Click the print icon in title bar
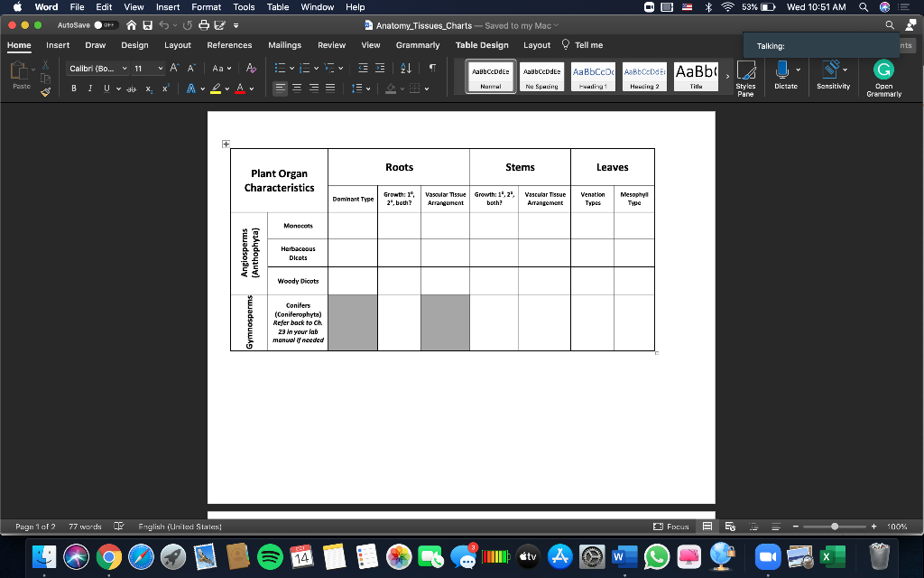Viewport: 924px width, 578px height. [204, 25]
